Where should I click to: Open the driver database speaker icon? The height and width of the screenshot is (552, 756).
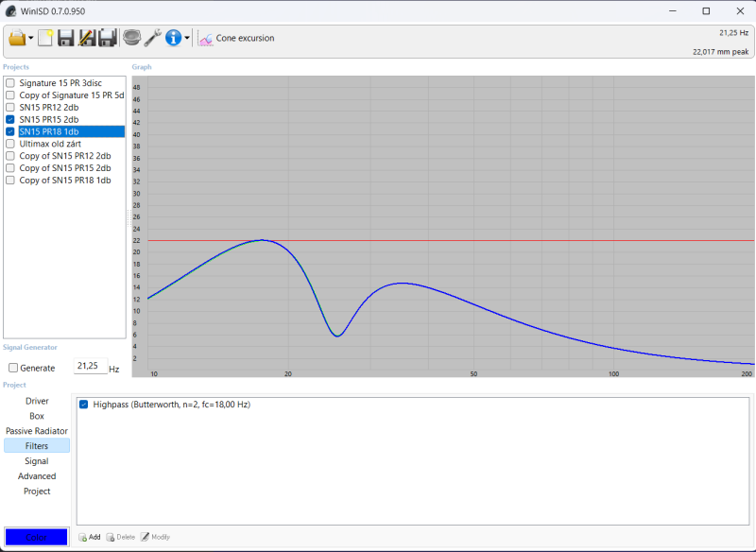click(x=131, y=38)
